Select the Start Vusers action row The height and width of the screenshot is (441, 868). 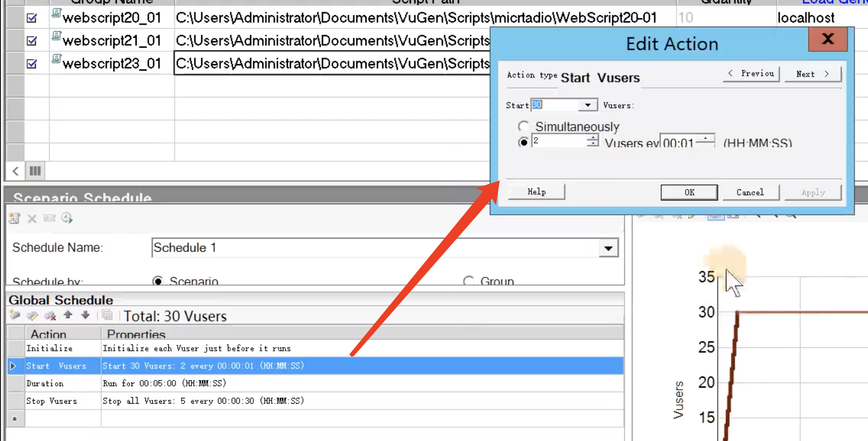pos(315,366)
